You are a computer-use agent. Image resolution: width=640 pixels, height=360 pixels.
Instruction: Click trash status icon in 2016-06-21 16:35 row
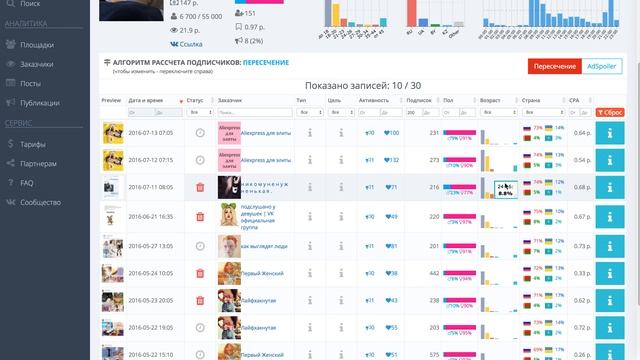click(200, 217)
